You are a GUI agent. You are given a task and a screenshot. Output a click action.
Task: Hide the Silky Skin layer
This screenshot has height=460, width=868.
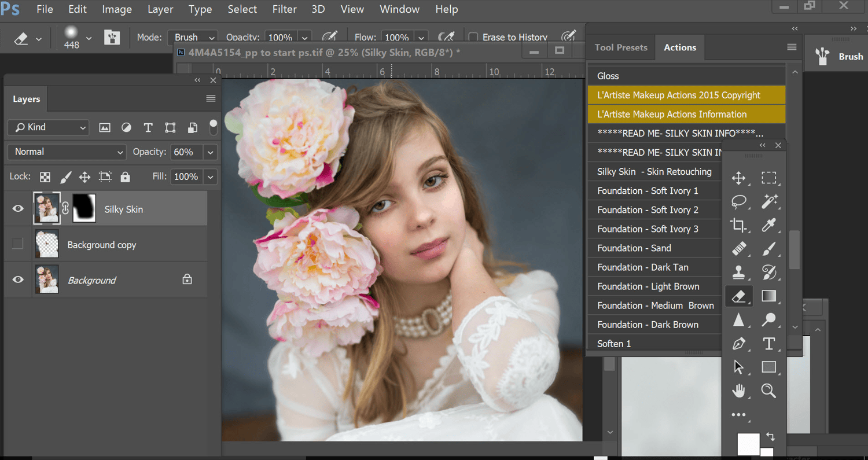[18, 208]
